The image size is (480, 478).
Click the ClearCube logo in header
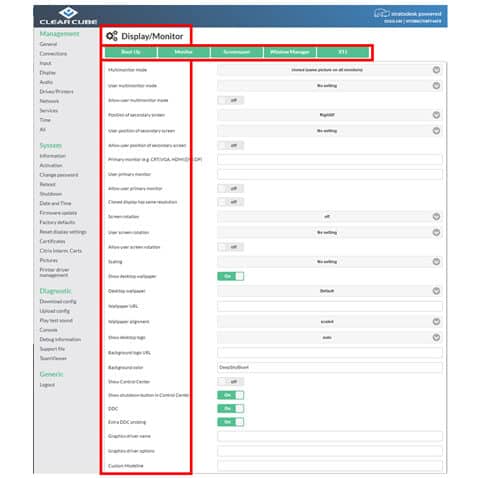click(x=68, y=16)
